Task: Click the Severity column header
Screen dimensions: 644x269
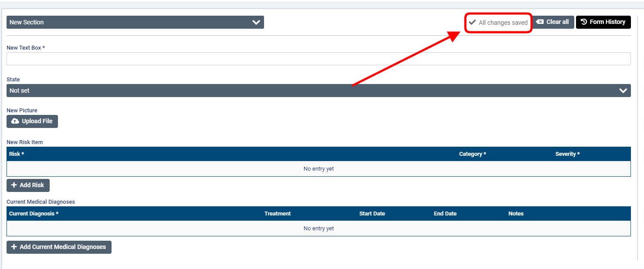Action: (567, 154)
